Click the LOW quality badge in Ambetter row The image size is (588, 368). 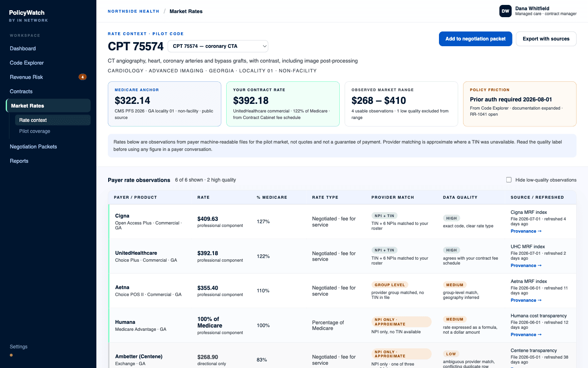pyautogui.click(x=451, y=354)
